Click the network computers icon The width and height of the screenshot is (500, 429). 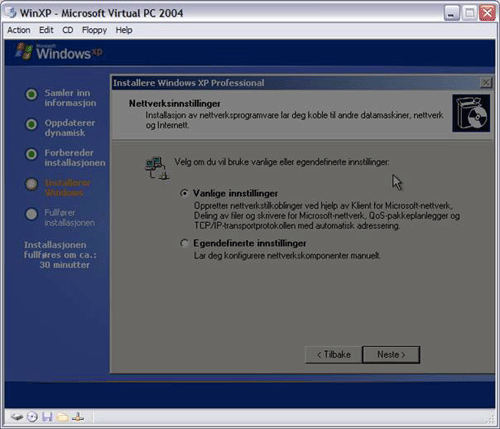point(157,168)
